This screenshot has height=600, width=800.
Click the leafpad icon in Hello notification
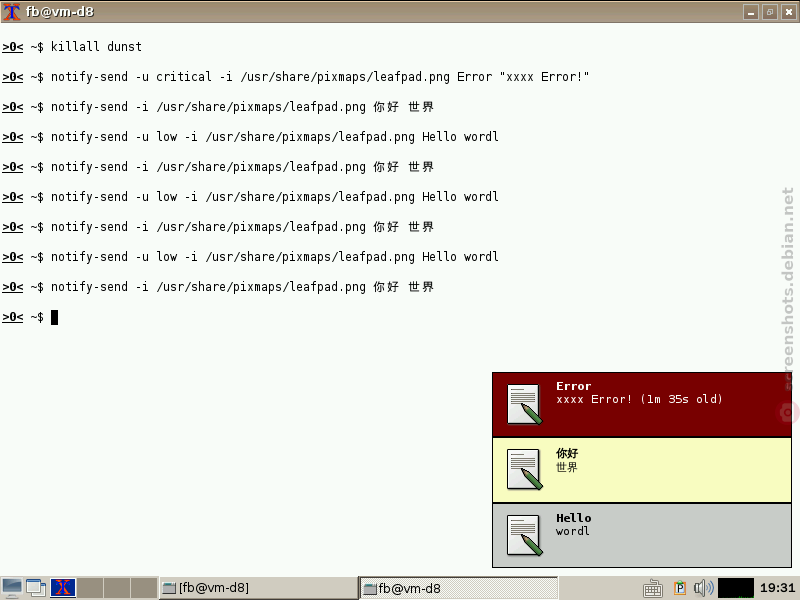(x=524, y=535)
